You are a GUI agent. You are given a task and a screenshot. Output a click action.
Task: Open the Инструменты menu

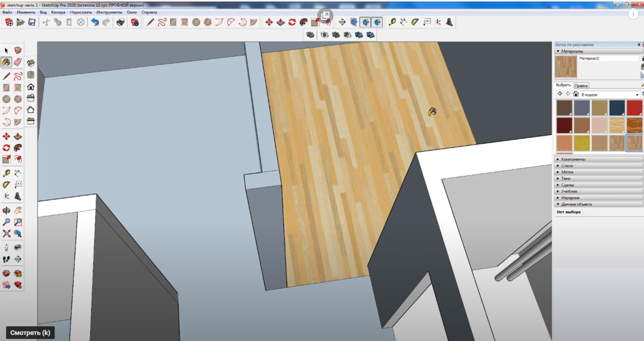(x=109, y=12)
